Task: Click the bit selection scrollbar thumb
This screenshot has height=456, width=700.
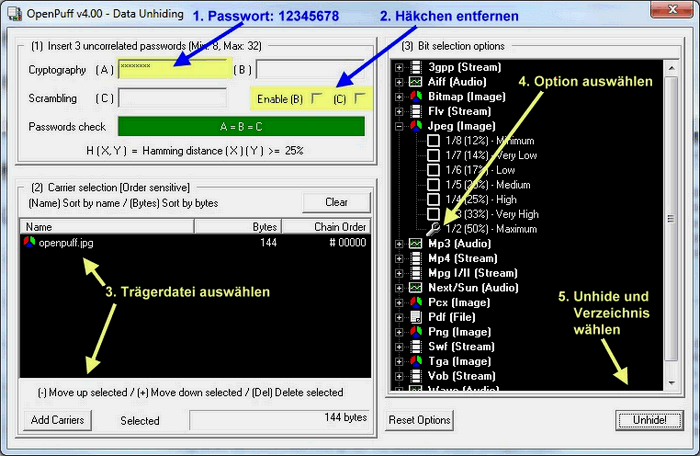Action: (x=671, y=218)
